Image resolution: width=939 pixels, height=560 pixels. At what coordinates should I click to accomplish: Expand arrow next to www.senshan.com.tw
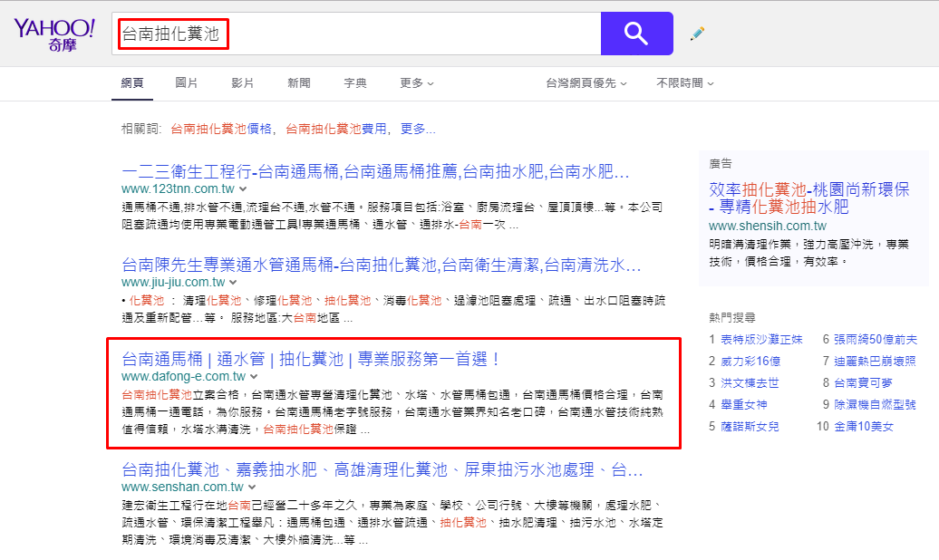pos(252,487)
